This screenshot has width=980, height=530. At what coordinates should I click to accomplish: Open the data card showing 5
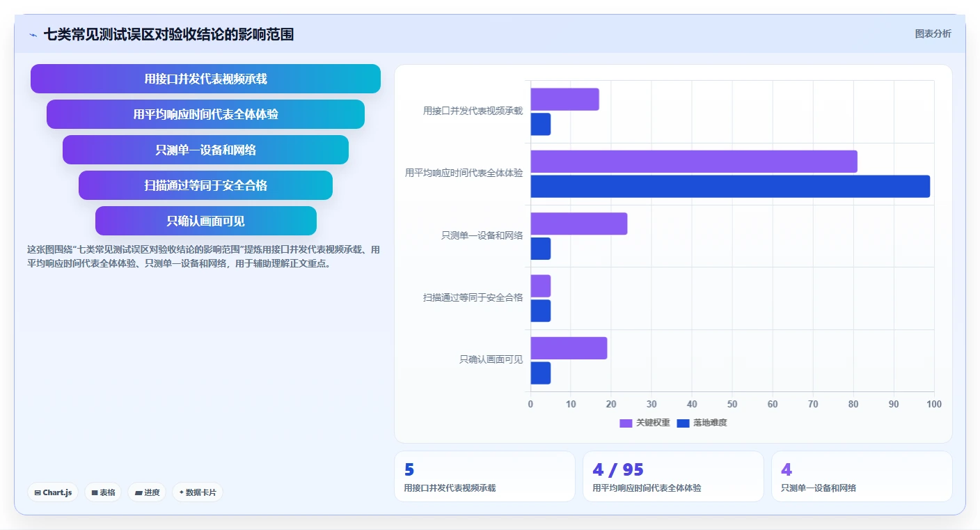coord(484,476)
